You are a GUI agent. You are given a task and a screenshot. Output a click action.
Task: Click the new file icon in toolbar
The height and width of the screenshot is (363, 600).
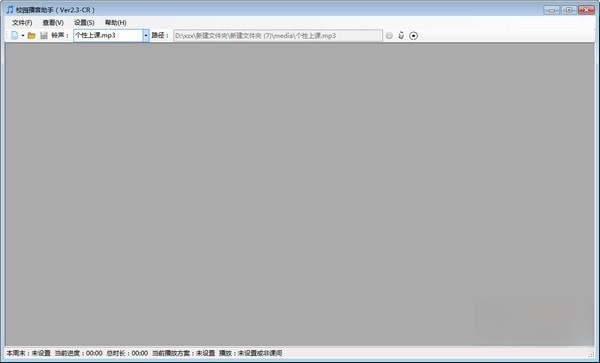(x=15, y=36)
